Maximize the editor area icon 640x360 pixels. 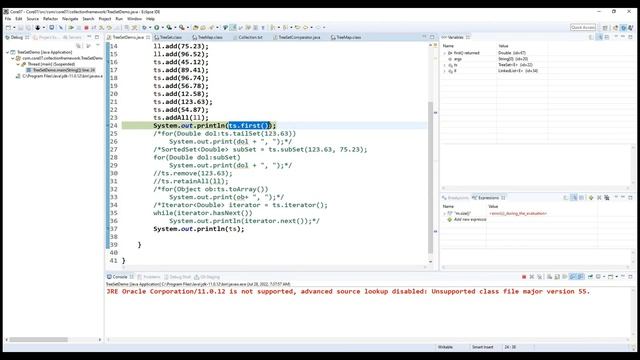[432, 37]
